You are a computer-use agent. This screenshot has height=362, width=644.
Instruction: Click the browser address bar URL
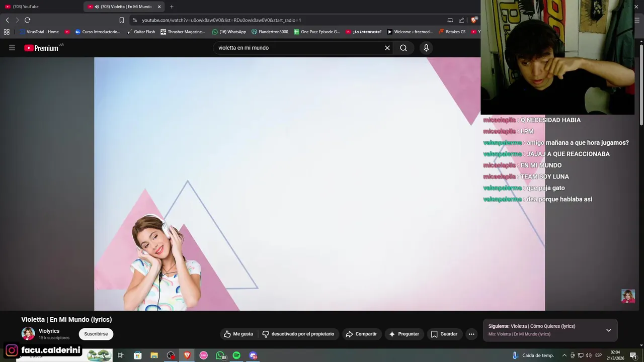point(221,20)
